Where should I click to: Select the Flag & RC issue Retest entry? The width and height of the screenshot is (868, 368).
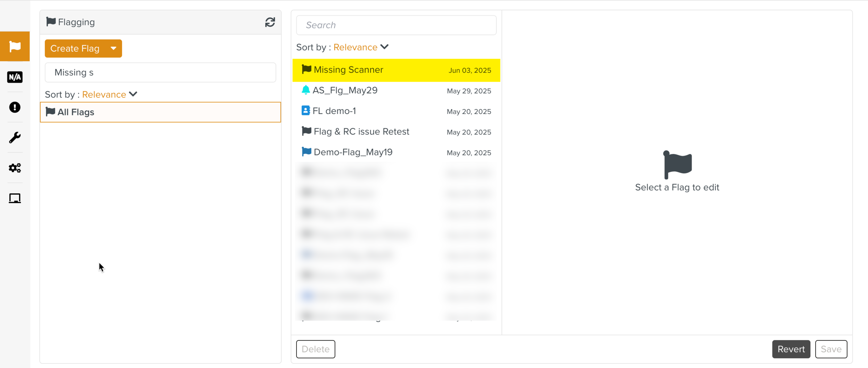(x=361, y=132)
